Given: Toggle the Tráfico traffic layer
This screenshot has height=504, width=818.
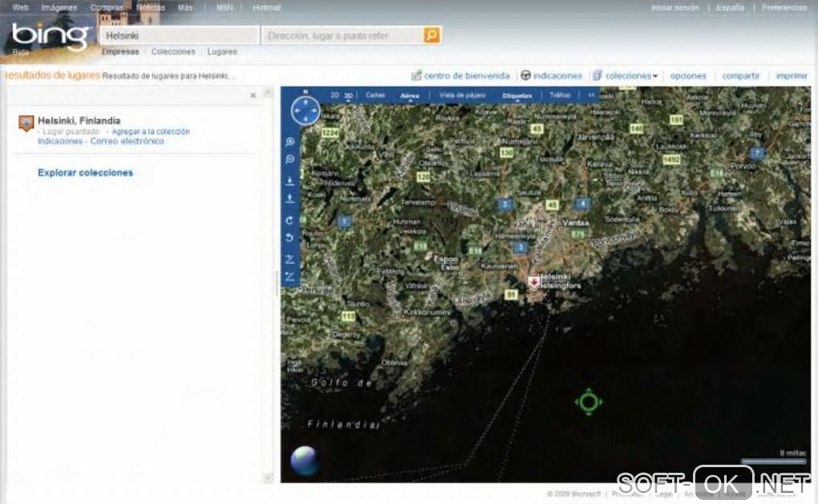Looking at the screenshot, I should (560, 95).
